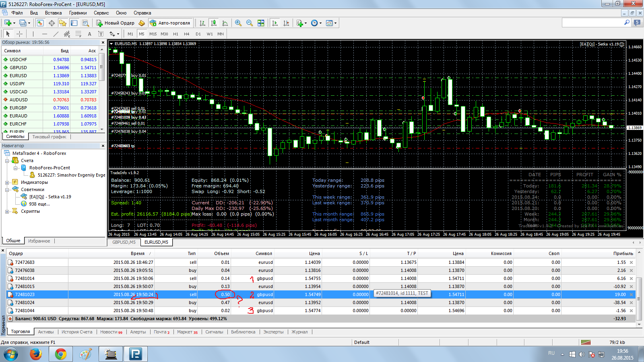Select the Cursor arrow tool
The width and height of the screenshot is (644, 362).
point(8,34)
